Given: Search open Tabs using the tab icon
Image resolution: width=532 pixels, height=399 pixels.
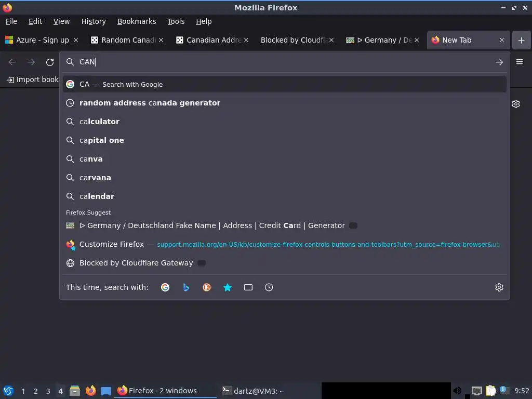Looking at the screenshot, I should tap(248, 287).
